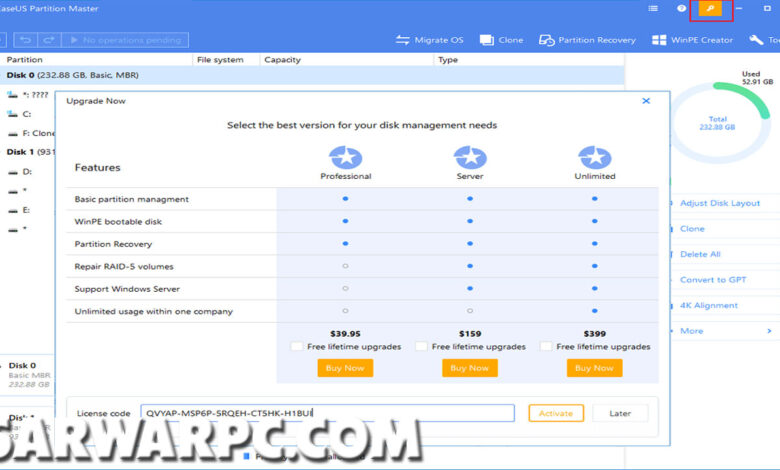Click the key activation icon in title bar
The width and height of the screenshot is (780, 470).
[x=710, y=8]
